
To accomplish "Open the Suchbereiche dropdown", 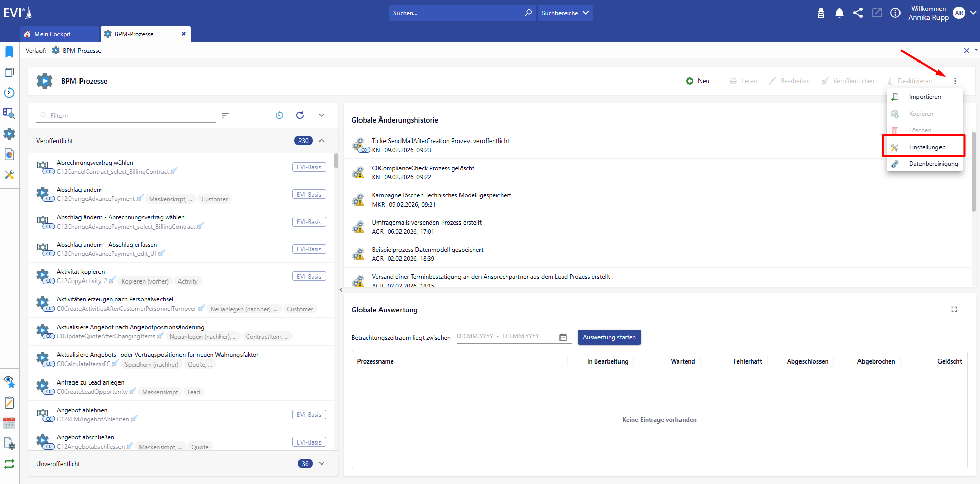I will click(x=565, y=13).
